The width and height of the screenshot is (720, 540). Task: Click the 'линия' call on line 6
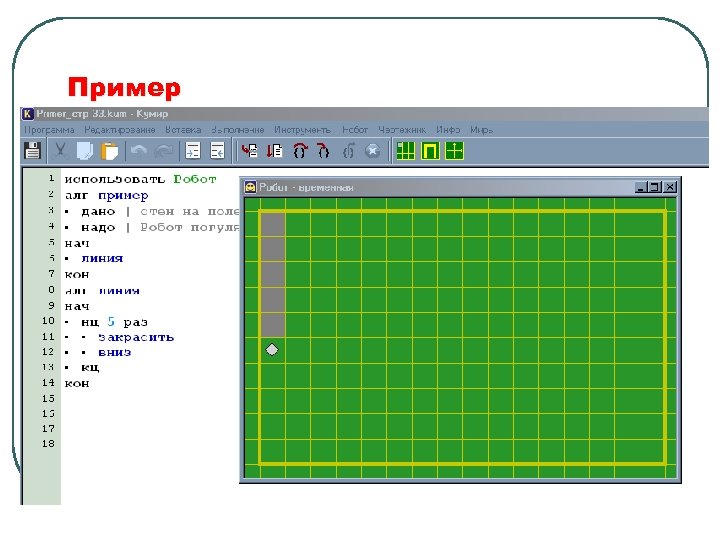tap(102, 259)
